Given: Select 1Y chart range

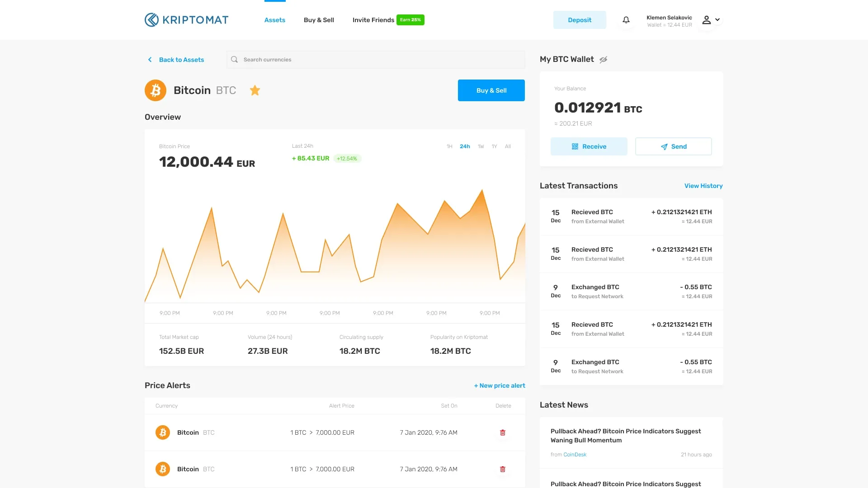Looking at the screenshot, I should click(x=494, y=146).
